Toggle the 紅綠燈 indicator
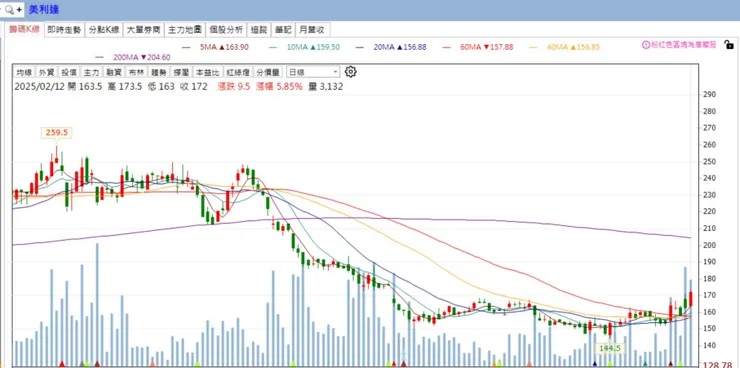This screenshot has height=368, width=740. 237,72
